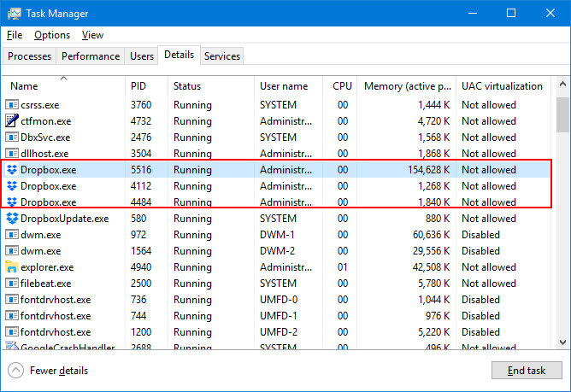
Task: Click the Task Manager title bar icon
Action: pos(15,14)
